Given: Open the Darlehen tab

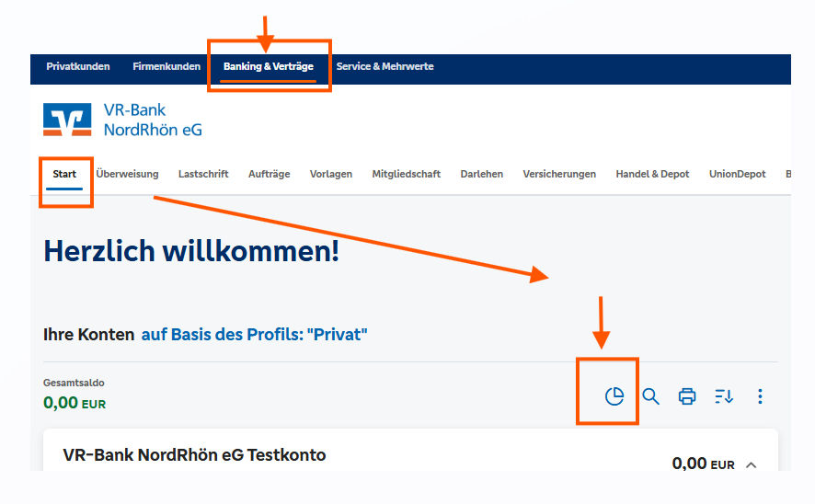Looking at the screenshot, I should [x=482, y=174].
